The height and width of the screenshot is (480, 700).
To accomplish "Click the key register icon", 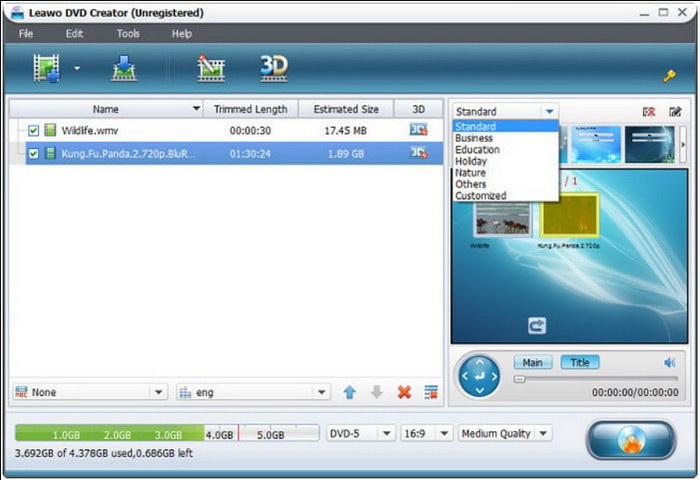I will pos(669,76).
